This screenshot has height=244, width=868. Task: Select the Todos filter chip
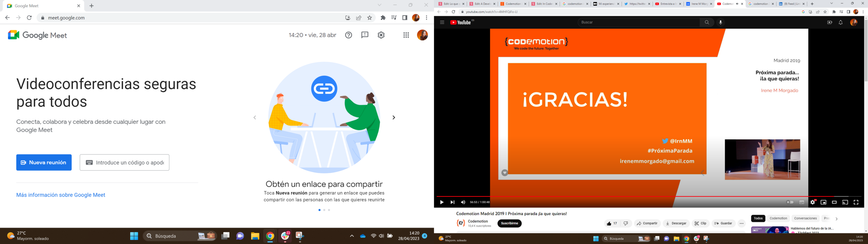(758, 218)
